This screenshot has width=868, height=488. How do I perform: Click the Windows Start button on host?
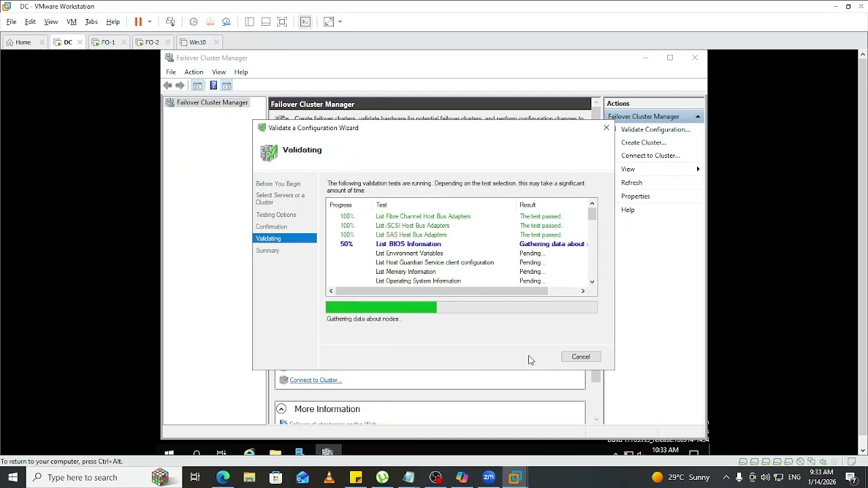click(x=13, y=477)
